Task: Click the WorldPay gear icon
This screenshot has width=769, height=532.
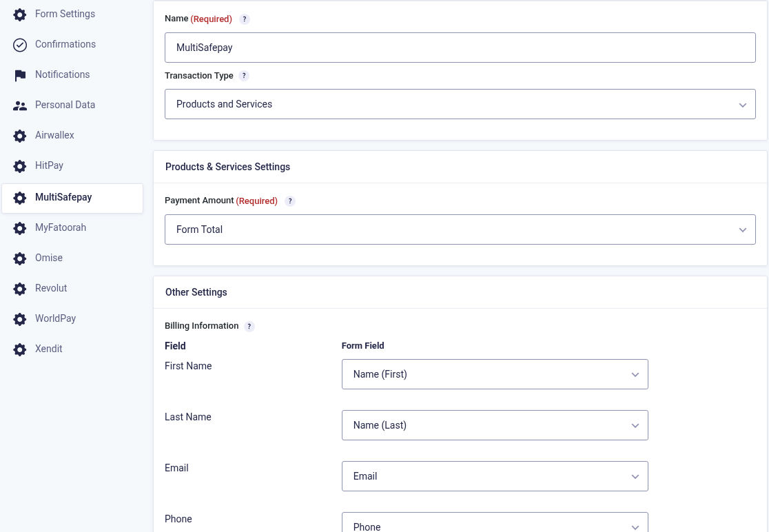Action: (x=19, y=319)
